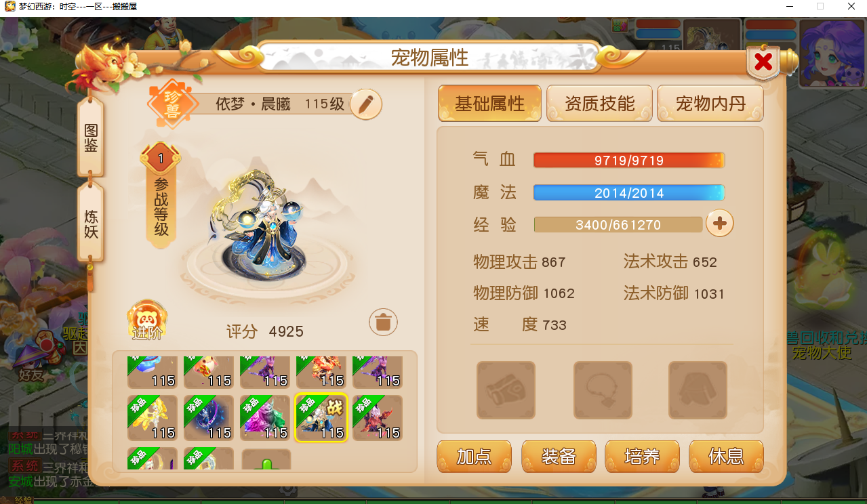The image size is (867, 504).
Task: Close the 宠物属性 panel with red X
Action: point(764,62)
